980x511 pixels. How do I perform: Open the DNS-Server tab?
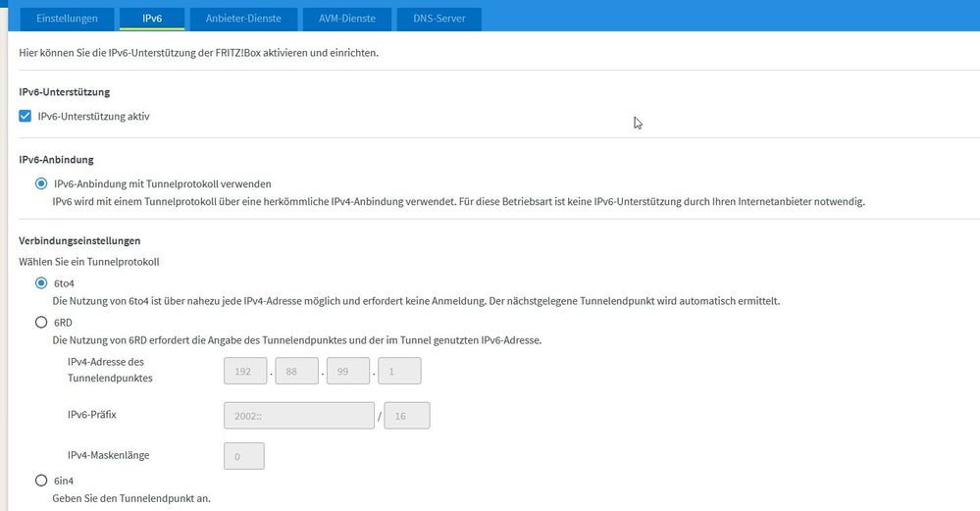[439, 18]
